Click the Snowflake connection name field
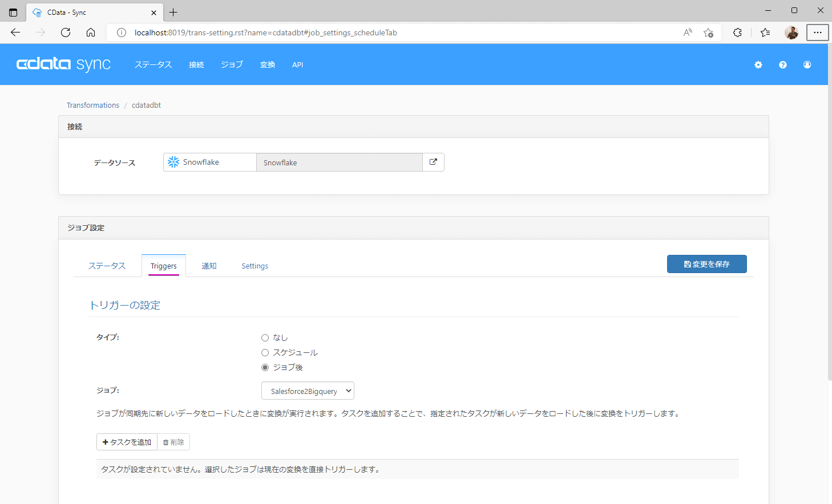The width and height of the screenshot is (832, 504). coord(340,162)
